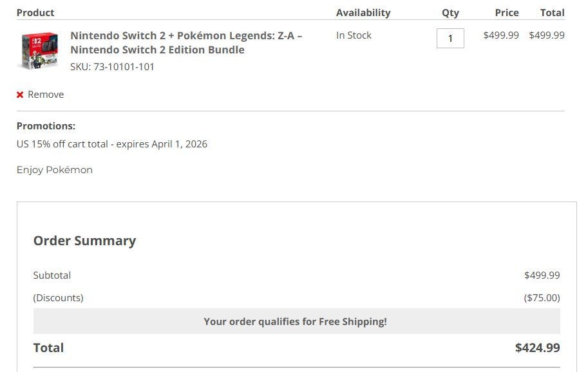Click the Total column header
Image resolution: width=588 pixels, height=372 pixels.
(552, 12)
